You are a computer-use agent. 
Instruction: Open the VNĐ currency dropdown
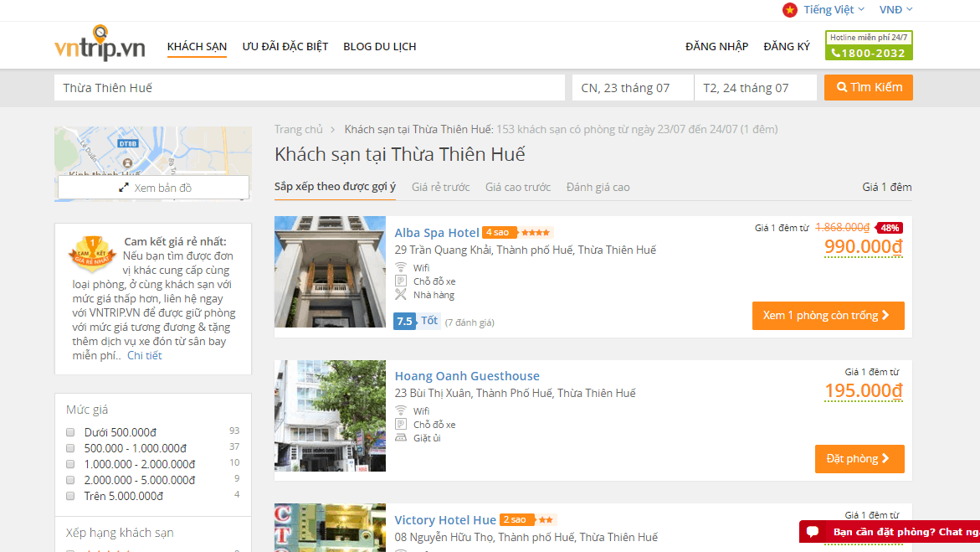point(895,9)
